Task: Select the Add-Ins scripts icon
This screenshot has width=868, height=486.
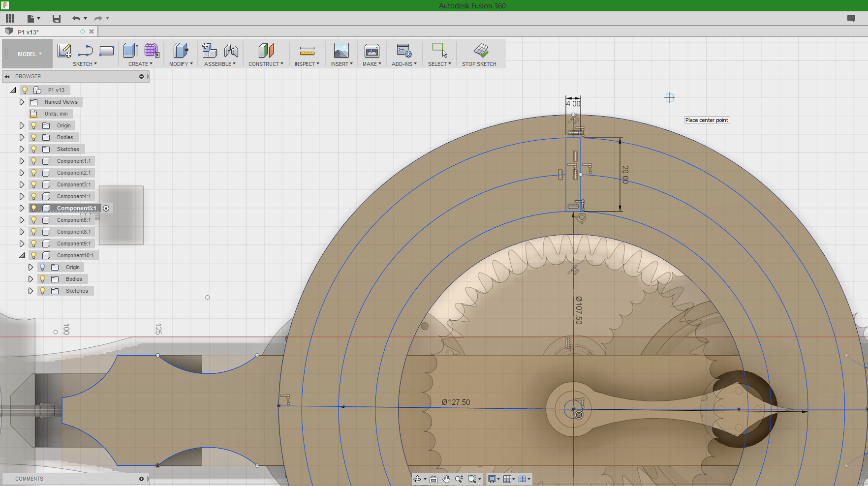Action: point(404,51)
